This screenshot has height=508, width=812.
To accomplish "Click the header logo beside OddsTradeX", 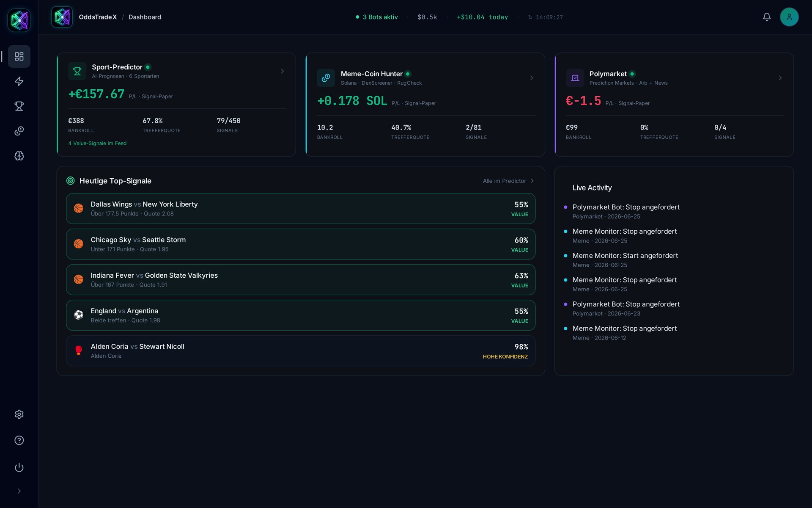I will click(x=62, y=17).
